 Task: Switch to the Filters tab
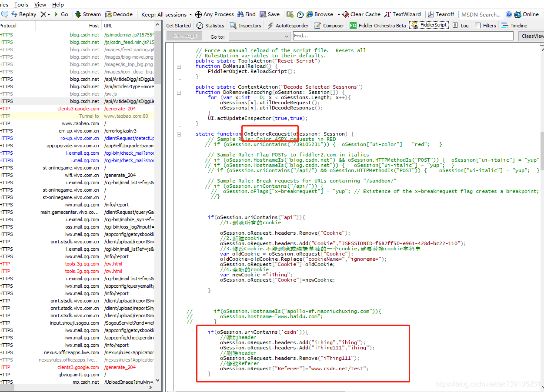pos(485,26)
